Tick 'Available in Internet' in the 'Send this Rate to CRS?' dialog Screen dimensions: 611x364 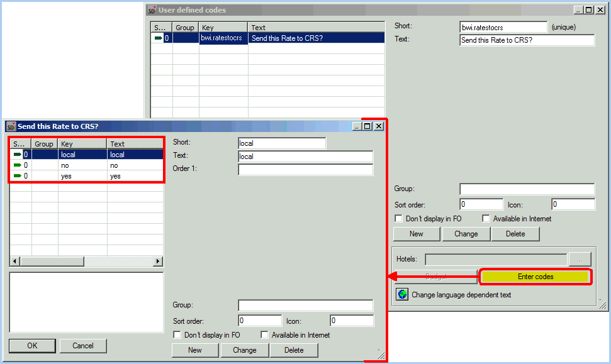(264, 335)
